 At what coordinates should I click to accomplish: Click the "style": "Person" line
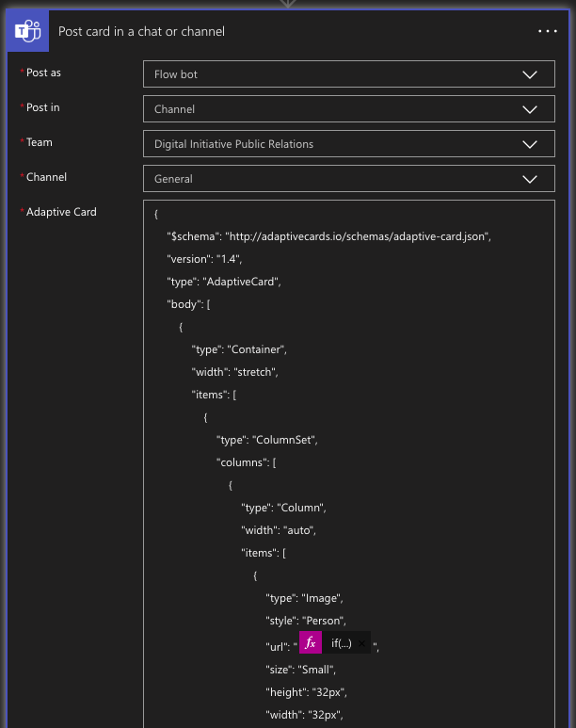pos(306,621)
